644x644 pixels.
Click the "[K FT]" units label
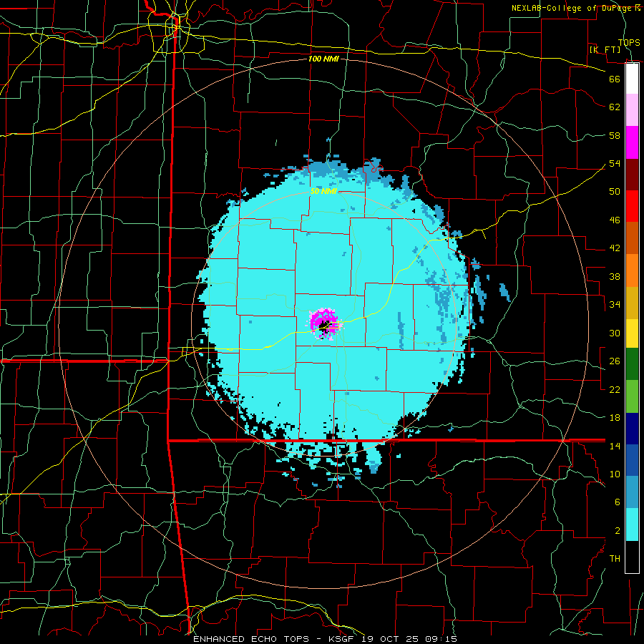[605, 49]
